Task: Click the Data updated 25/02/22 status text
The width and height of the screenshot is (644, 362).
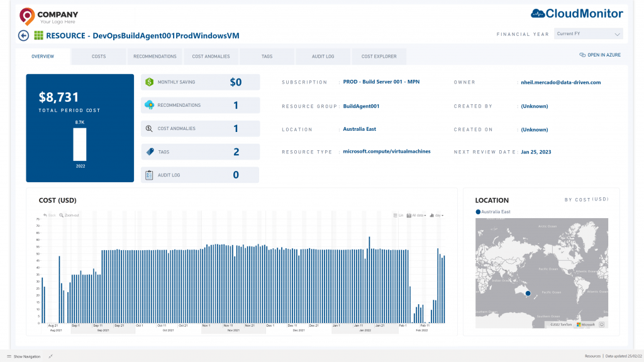Action: (x=623, y=356)
